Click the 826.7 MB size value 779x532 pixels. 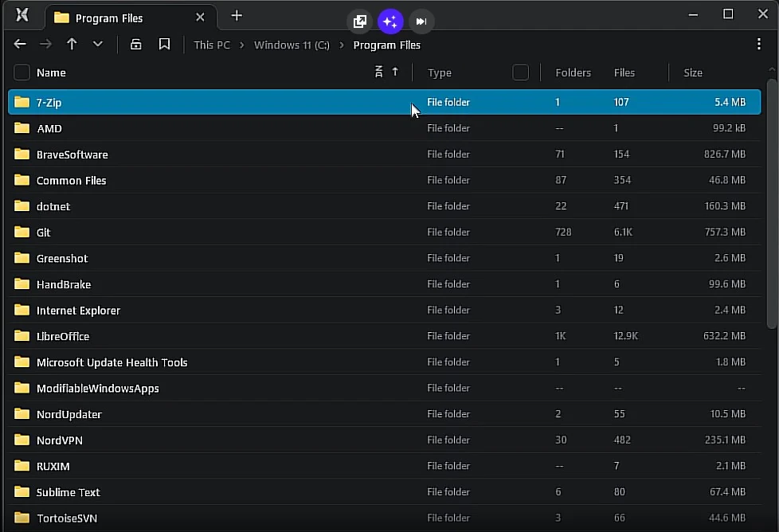pos(724,154)
